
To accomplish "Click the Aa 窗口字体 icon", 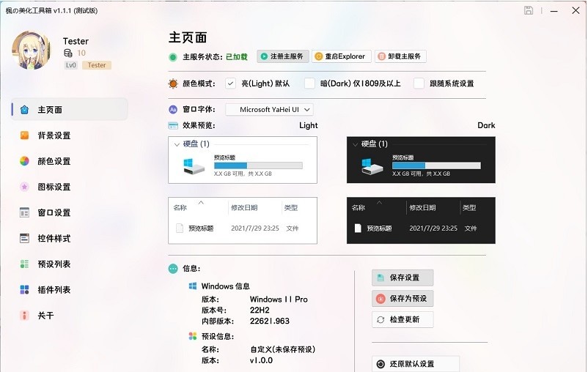I will pyautogui.click(x=173, y=109).
